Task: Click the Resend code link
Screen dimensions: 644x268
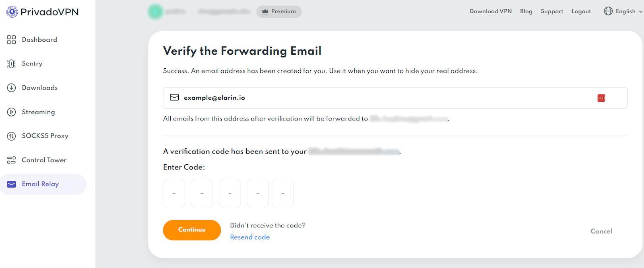Action: point(250,237)
